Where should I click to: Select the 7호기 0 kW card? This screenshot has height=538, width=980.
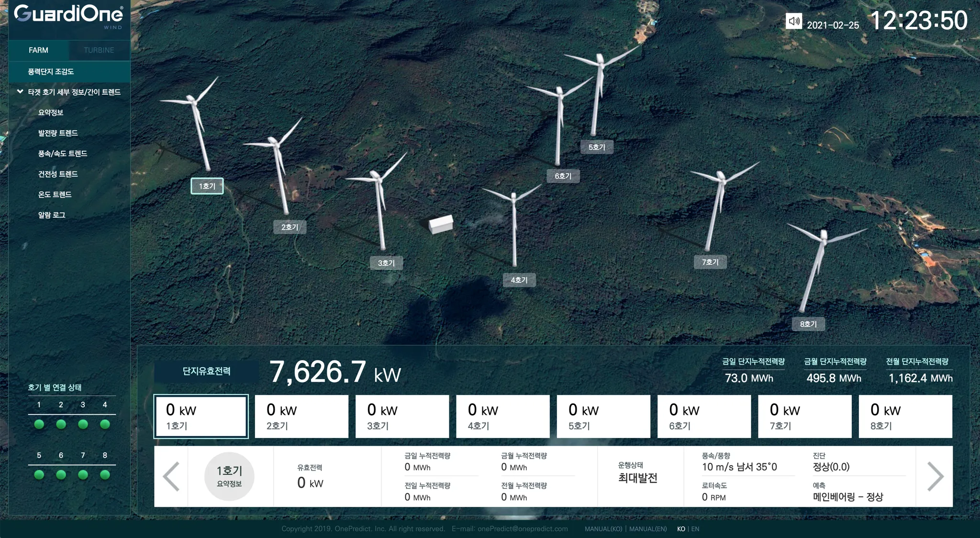click(x=804, y=416)
